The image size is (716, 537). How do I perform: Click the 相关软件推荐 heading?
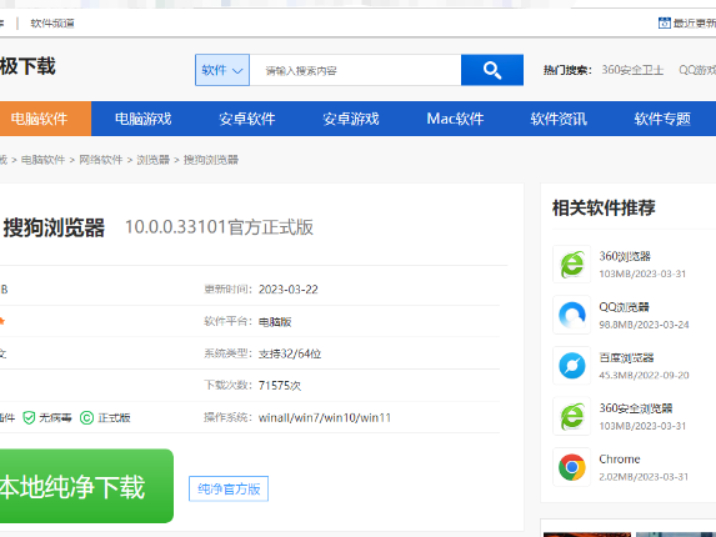604,208
